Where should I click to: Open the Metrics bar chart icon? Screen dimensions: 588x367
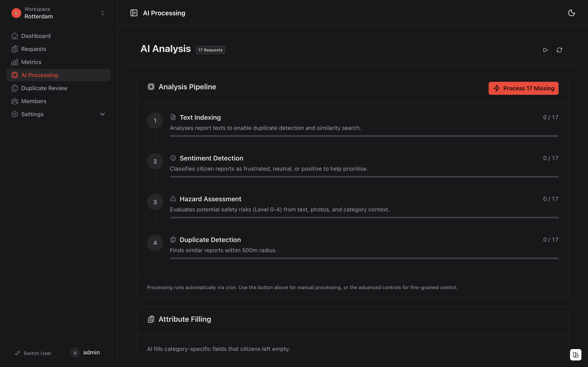pyautogui.click(x=14, y=62)
